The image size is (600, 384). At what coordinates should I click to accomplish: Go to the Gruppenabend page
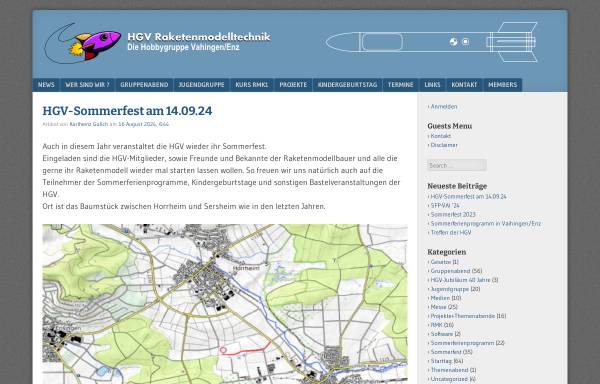[144, 85]
